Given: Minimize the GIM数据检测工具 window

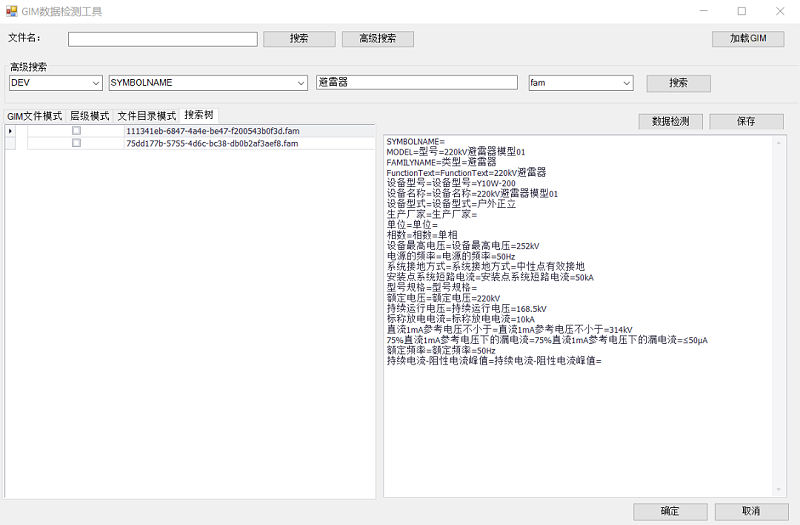Looking at the screenshot, I should (x=704, y=11).
